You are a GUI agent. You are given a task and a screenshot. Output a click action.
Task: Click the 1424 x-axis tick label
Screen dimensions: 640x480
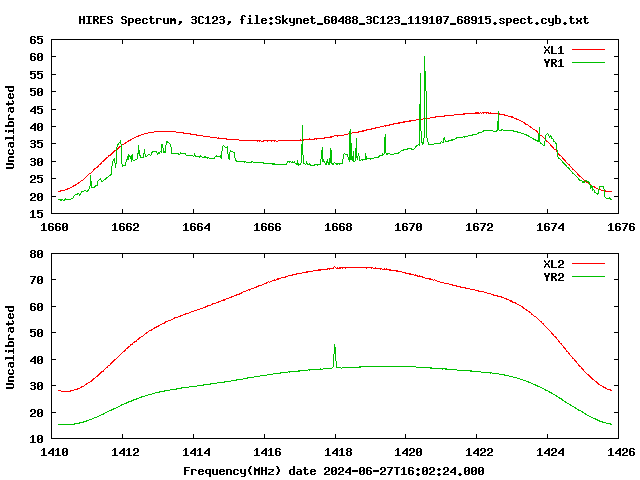pos(551,452)
